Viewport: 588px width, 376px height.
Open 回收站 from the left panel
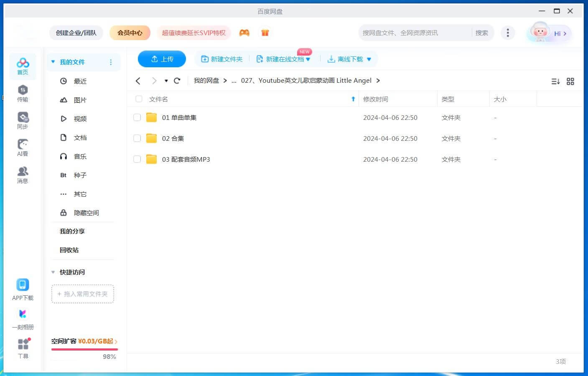pyautogui.click(x=69, y=250)
